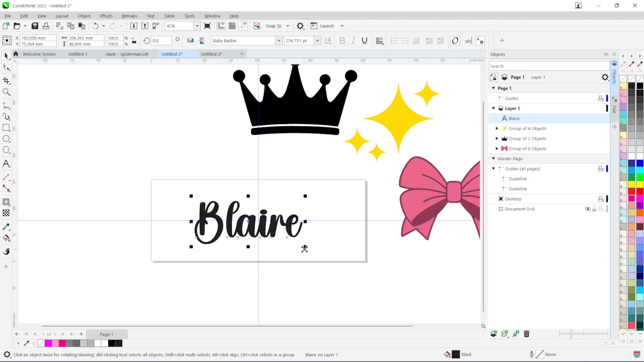Open the font name dropdown
The height and width of the screenshot is (362, 644).
(279, 41)
